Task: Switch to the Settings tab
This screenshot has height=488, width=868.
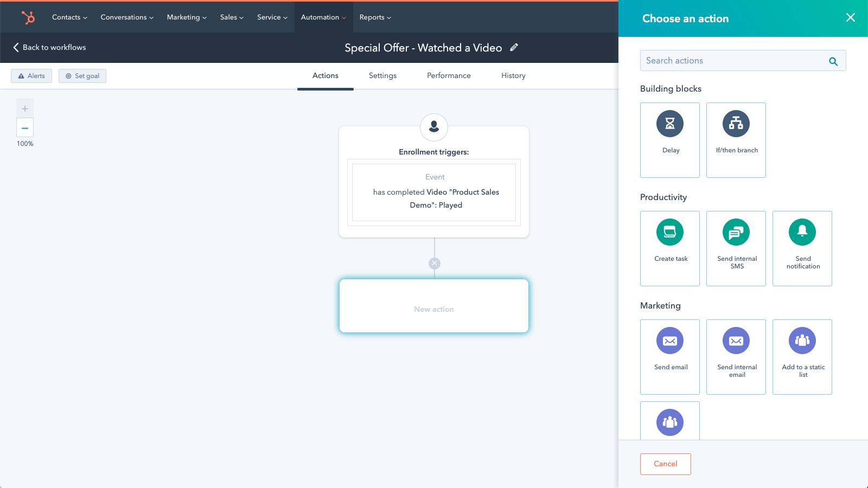Action: 382,75
